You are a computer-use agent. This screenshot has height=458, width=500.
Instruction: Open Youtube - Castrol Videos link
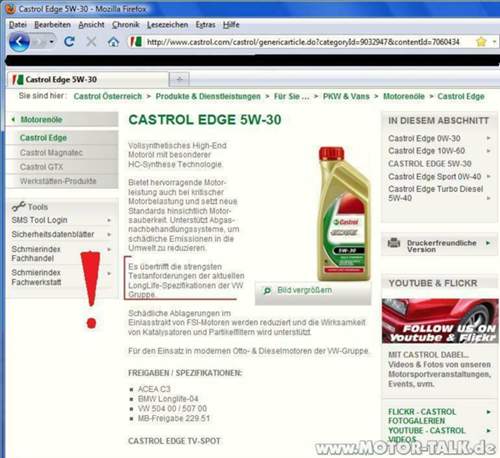427,435
